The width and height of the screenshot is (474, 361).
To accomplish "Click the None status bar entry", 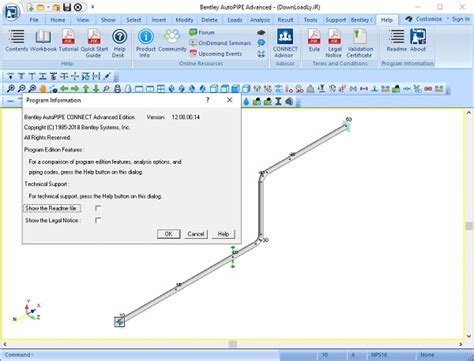I will tap(427, 355).
